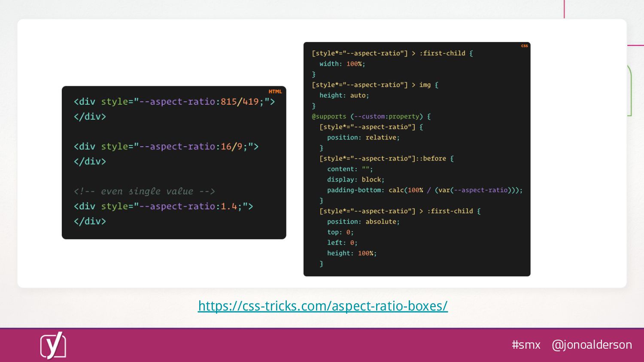Click the 'position: relative;' line

tap(363, 138)
